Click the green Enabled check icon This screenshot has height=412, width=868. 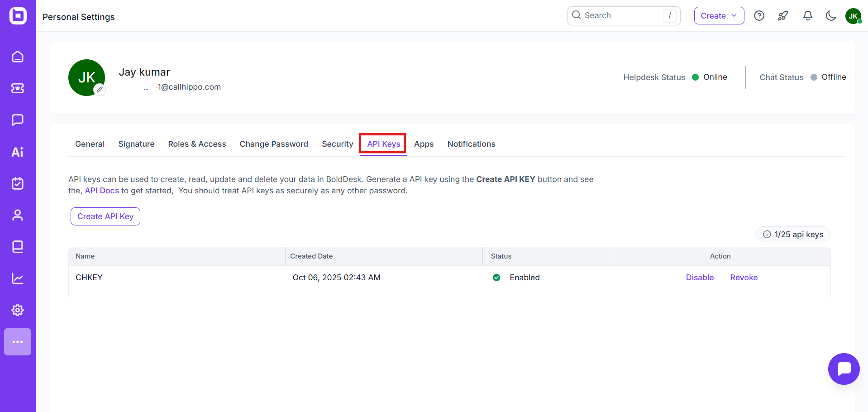click(x=496, y=278)
